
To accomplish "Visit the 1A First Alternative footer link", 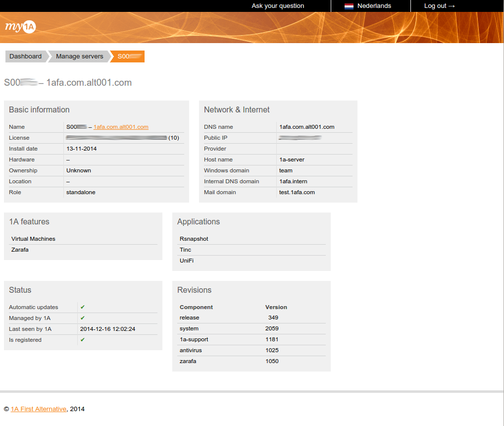I will tap(38, 409).
